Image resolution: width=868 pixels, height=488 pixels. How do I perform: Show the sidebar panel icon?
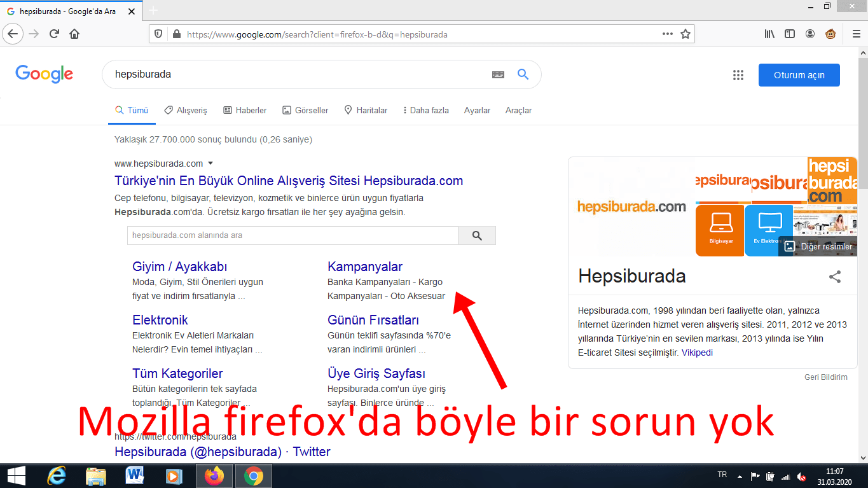click(x=790, y=34)
